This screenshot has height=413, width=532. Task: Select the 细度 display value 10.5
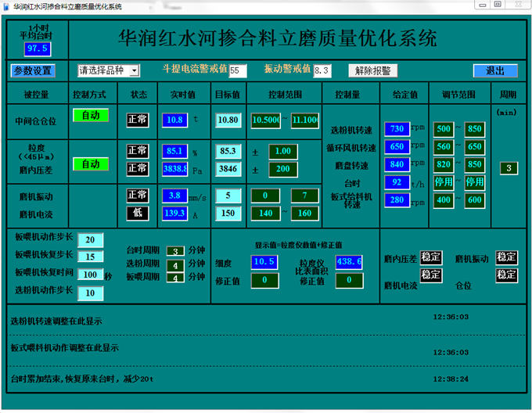point(264,261)
